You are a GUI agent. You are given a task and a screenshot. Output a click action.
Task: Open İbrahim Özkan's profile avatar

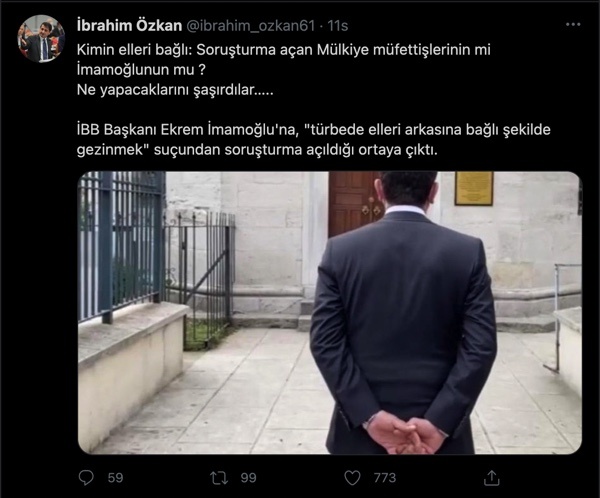tap(41, 39)
